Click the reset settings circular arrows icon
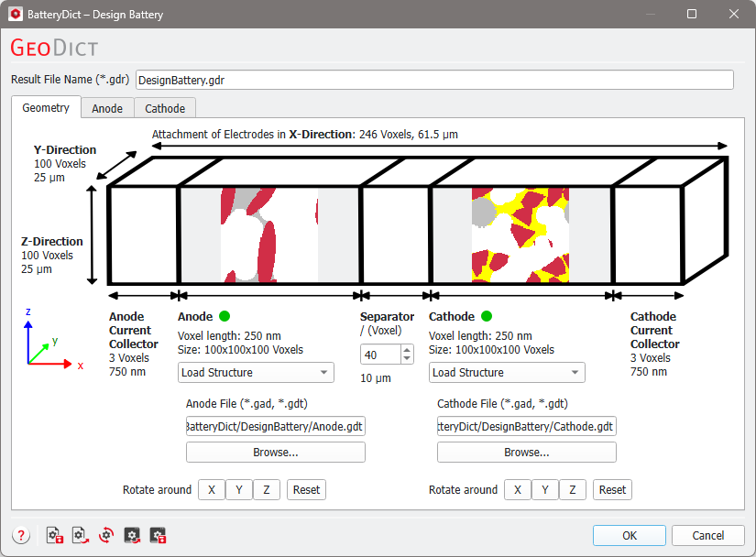Viewport: 756px width, 557px height. pyautogui.click(x=106, y=535)
